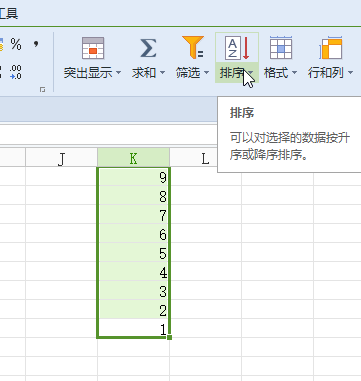Open the number format dialog launcher
This screenshot has width=361, height=381.
tap(42, 90)
